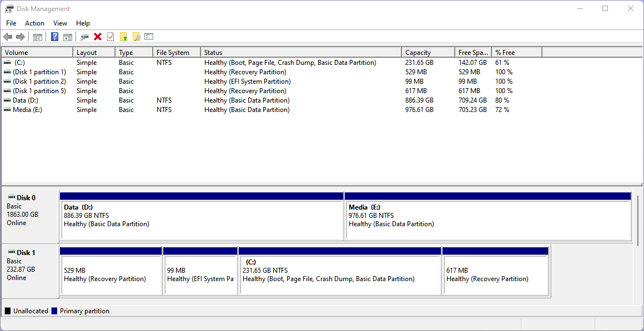
Task: Click the yellow folder with up arrow icon
Action: pyautogui.click(x=123, y=37)
